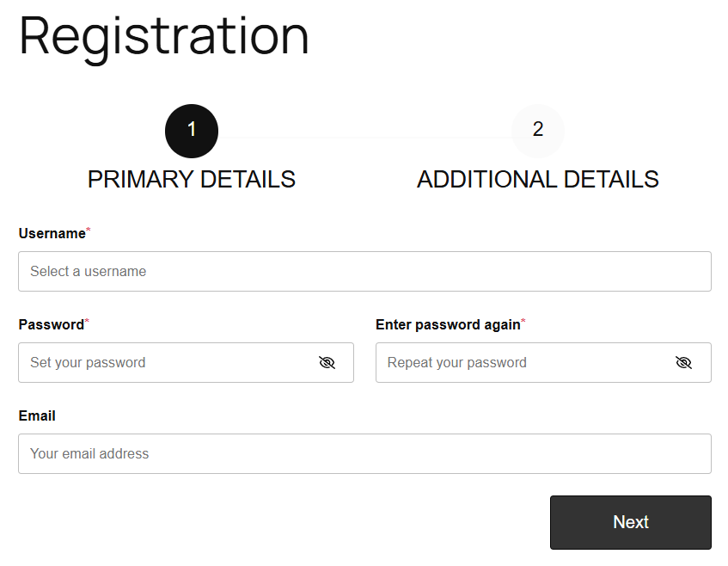Click the asterisk after 'Enter password again'
The image size is (728, 566).
click(523, 322)
